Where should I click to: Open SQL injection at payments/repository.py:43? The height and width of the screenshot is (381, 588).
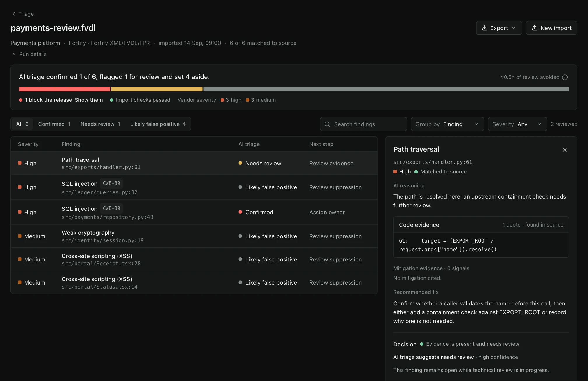[x=194, y=212]
